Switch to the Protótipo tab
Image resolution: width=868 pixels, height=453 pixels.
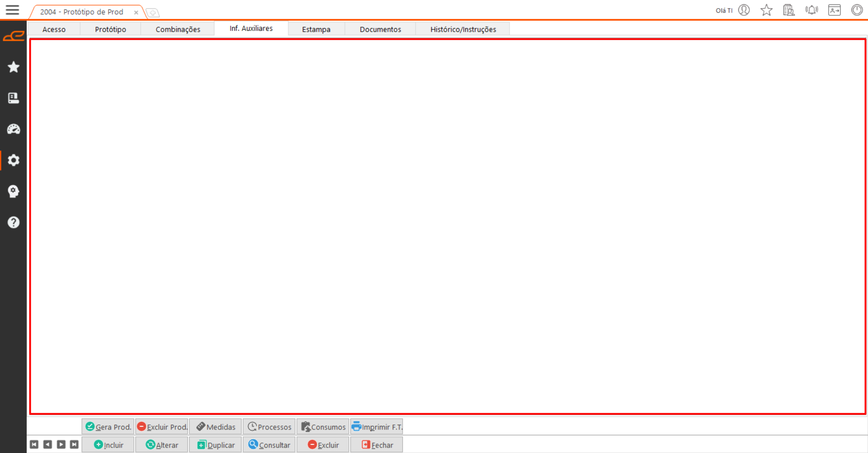[110, 29]
